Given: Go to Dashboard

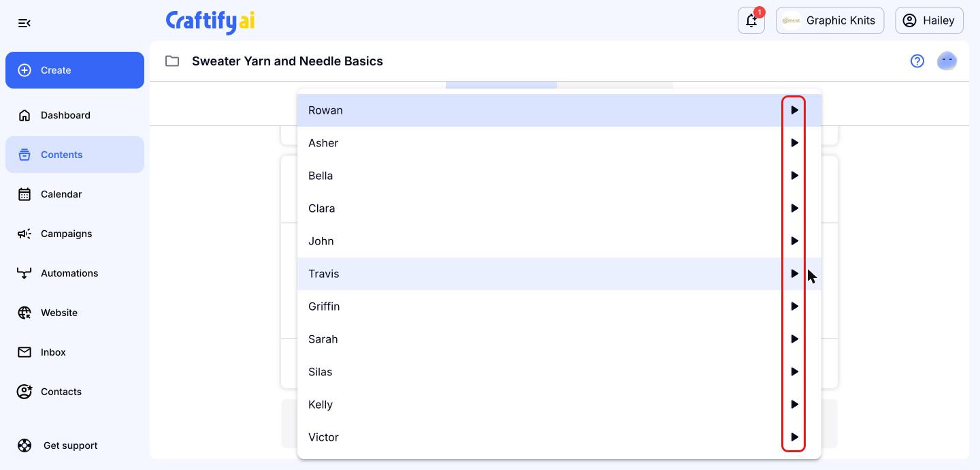Looking at the screenshot, I should click(x=75, y=115).
